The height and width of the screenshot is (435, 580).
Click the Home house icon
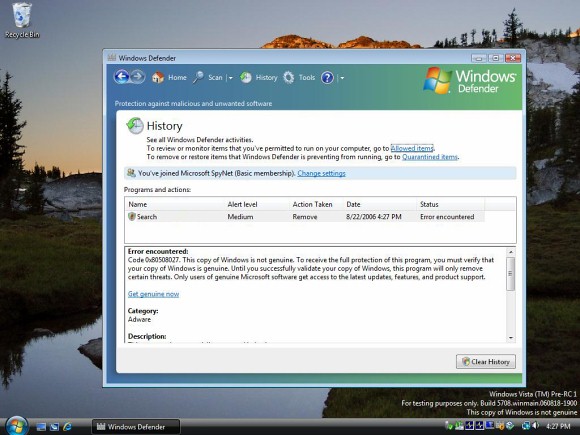coord(158,77)
